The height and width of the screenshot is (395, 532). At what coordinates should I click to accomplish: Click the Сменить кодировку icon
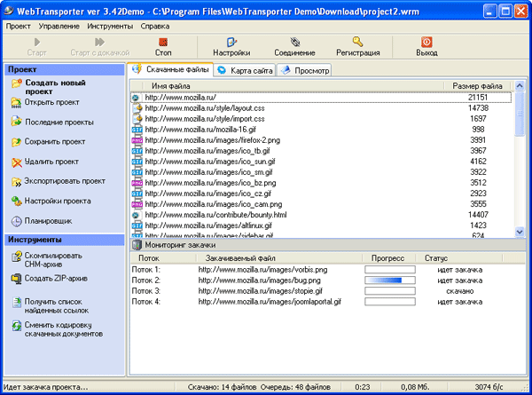17,326
